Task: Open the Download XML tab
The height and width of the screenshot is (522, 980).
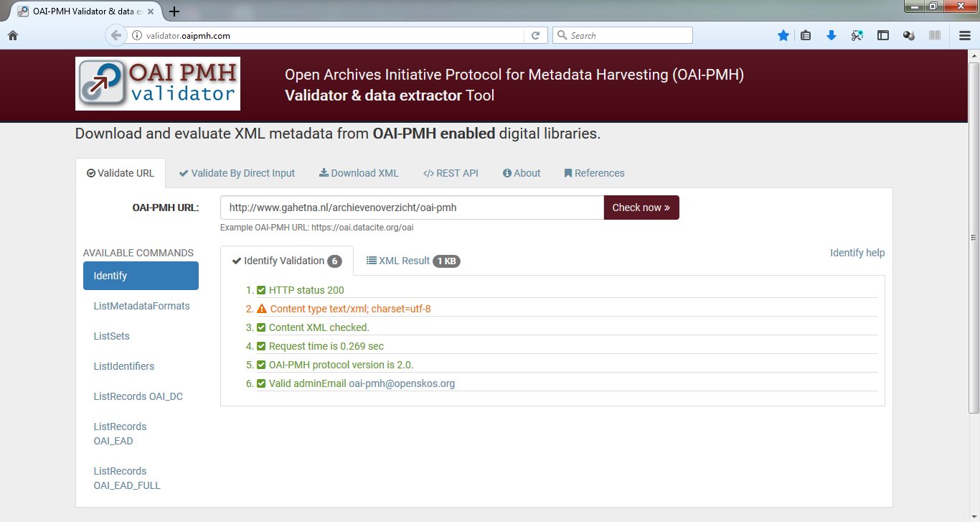Action: [359, 173]
